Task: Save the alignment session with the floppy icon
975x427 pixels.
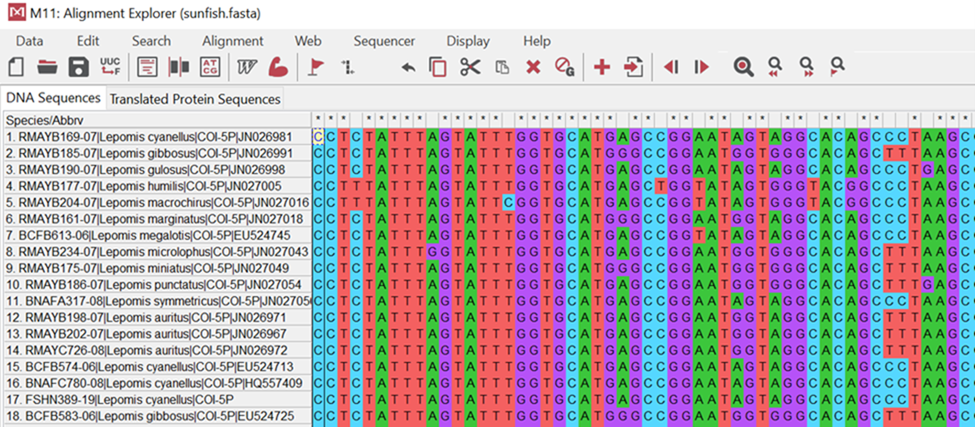Action: pyautogui.click(x=79, y=67)
